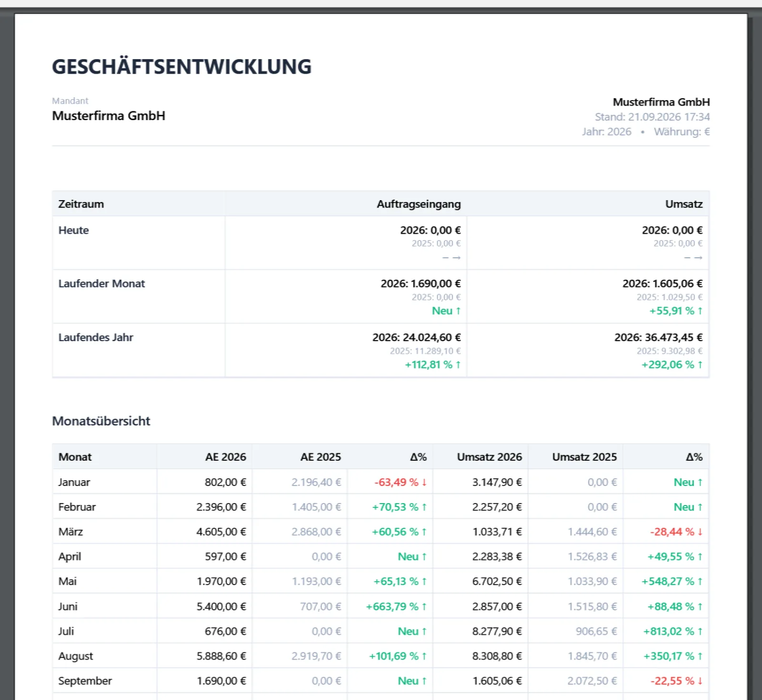This screenshot has height=700, width=762.
Task: Click the +663,79 % indicator in Juni row
Action: (x=396, y=607)
